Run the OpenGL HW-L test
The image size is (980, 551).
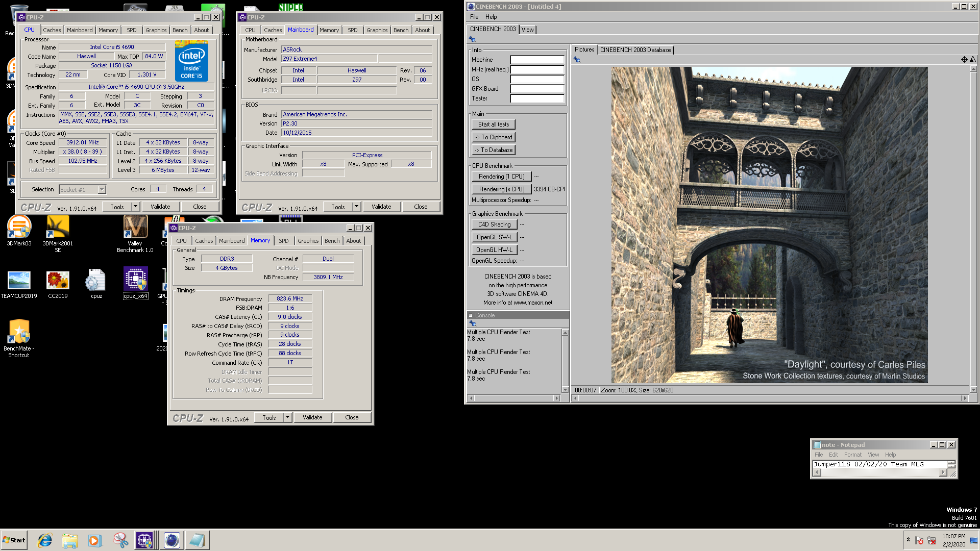(495, 250)
